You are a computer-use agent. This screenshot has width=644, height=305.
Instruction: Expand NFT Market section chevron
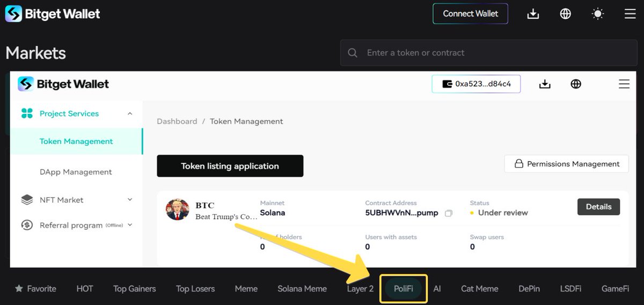pos(130,200)
